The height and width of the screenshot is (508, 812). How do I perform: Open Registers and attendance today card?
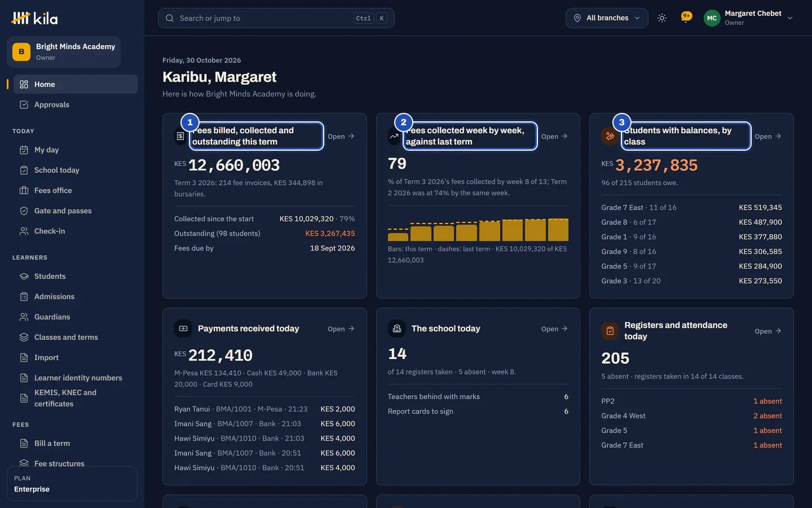point(768,331)
